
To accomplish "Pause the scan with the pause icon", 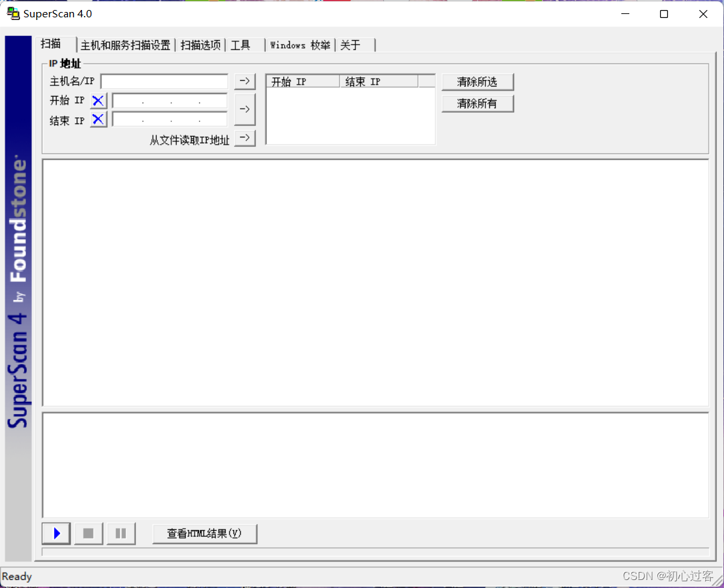I will (x=121, y=533).
